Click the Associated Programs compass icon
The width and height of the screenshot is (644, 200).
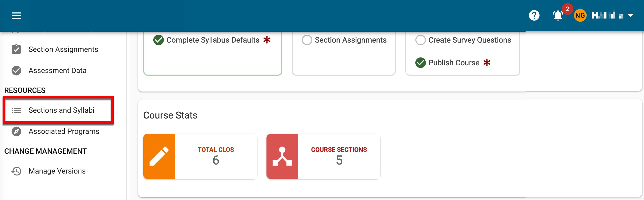click(16, 131)
